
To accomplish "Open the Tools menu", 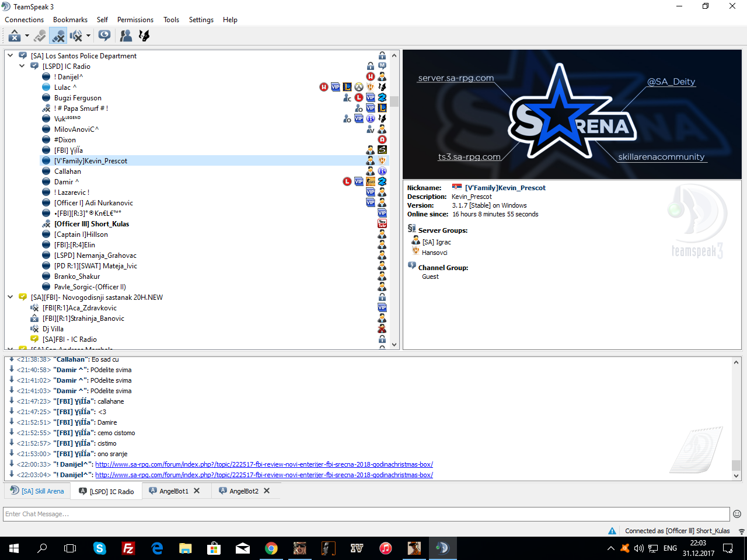I will coord(172,20).
